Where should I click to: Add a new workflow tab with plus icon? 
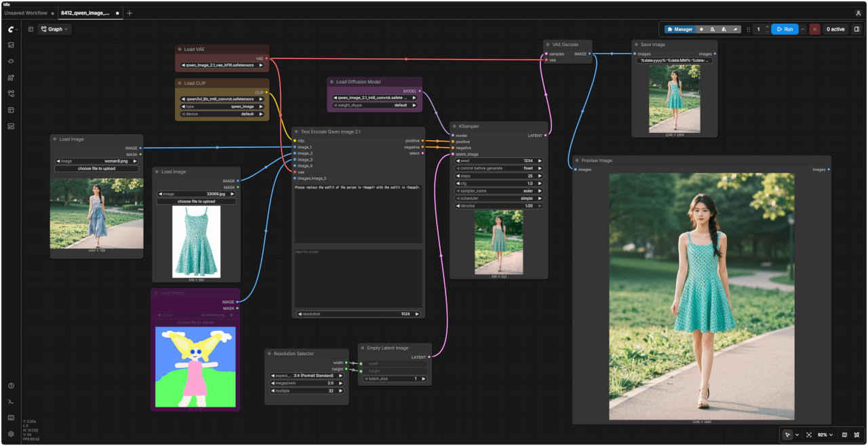point(130,13)
